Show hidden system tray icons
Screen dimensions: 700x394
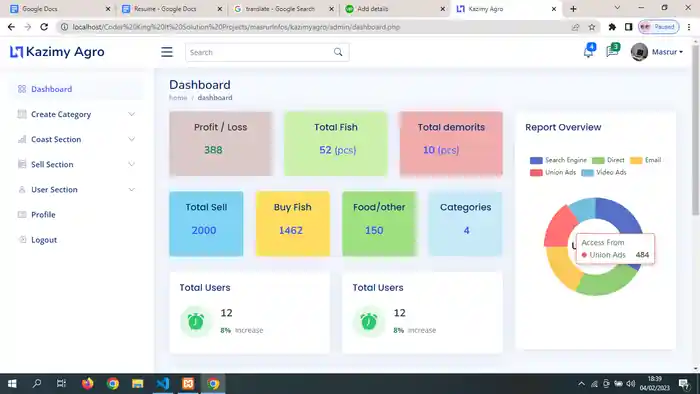pos(581,384)
